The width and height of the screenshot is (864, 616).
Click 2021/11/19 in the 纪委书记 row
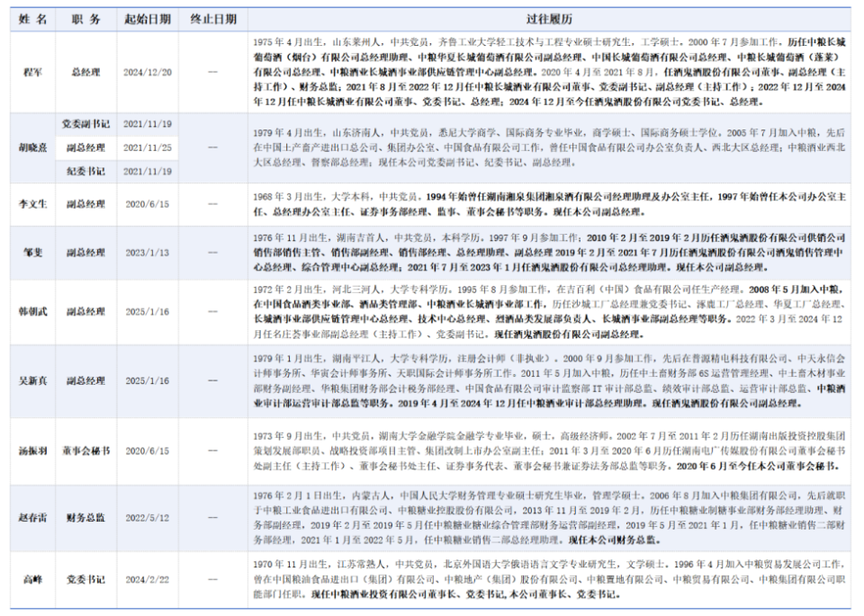(x=147, y=171)
